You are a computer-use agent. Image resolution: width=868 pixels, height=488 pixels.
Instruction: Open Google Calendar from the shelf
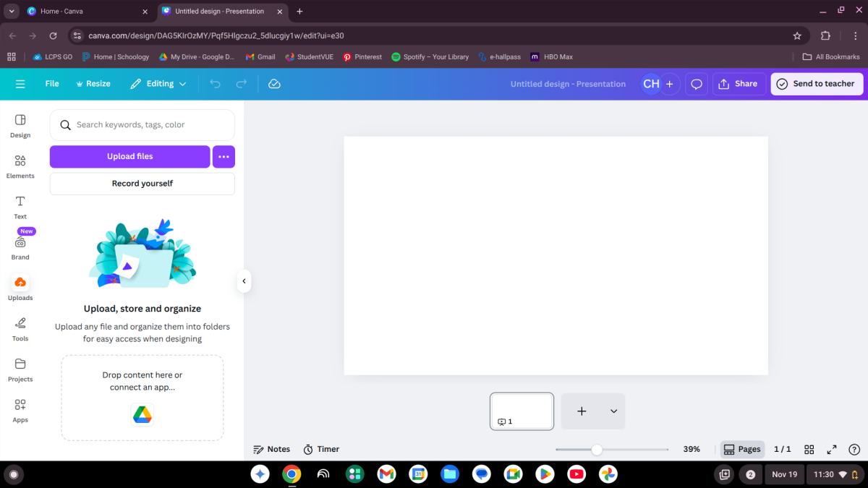(418, 474)
